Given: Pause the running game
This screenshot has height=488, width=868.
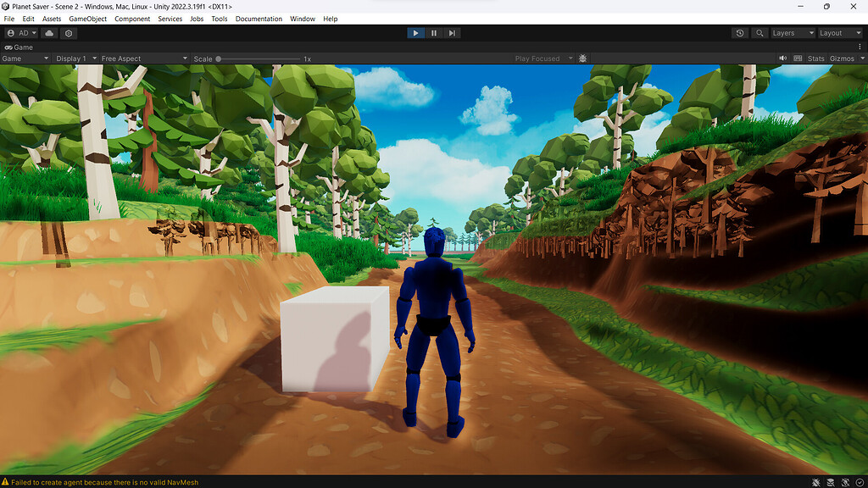Looking at the screenshot, I should (x=433, y=32).
